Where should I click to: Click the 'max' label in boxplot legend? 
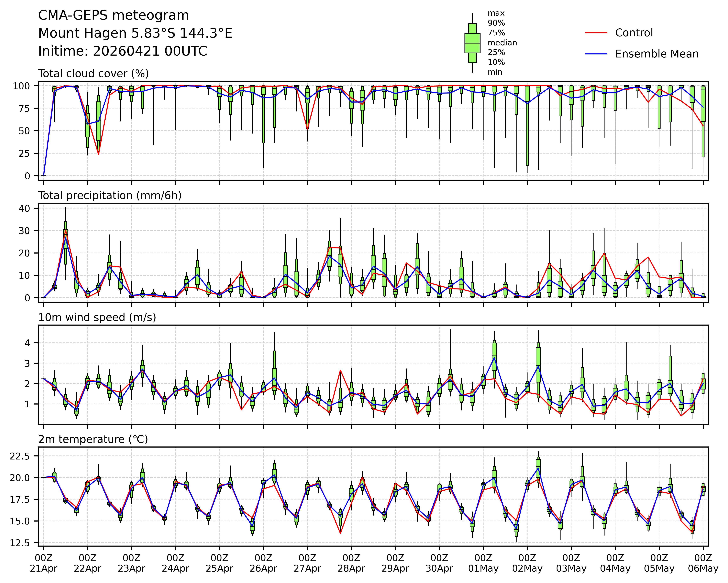[x=496, y=13]
